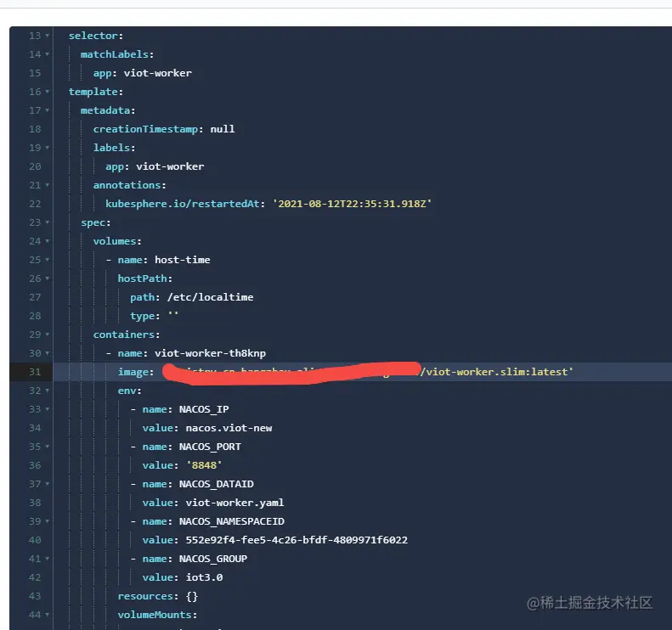Viewport: 672px width, 630px height.
Task: Click line number 43 in the gutter
Action: (x=35, y=596)
